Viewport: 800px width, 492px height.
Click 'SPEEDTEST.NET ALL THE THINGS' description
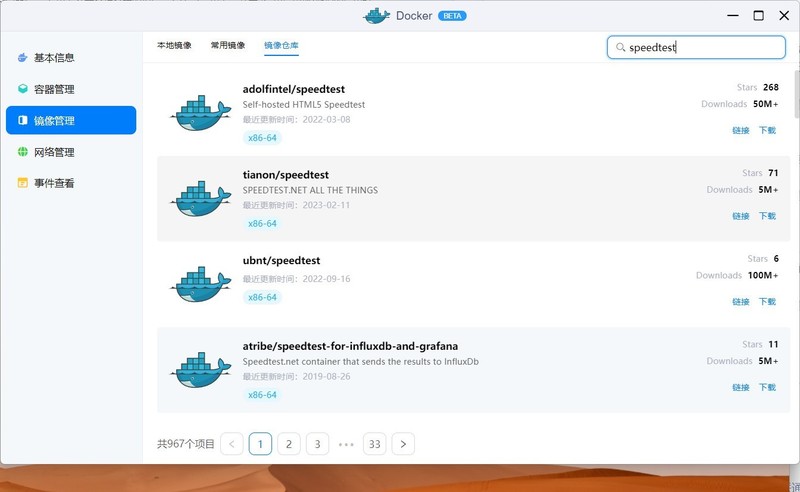(310, 190)
